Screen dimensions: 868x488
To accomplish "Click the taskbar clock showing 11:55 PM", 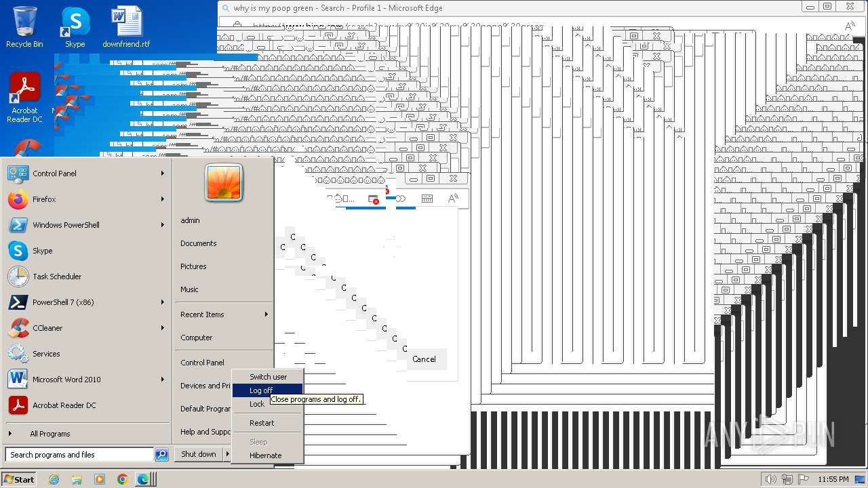I will pos(833,479).
